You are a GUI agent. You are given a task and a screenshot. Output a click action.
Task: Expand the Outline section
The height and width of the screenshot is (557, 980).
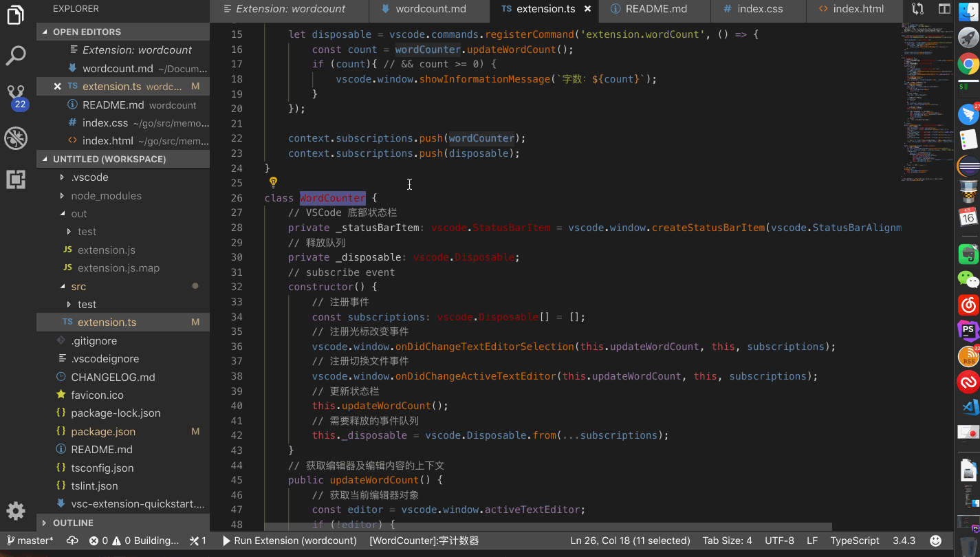click(x=123, y=523)
